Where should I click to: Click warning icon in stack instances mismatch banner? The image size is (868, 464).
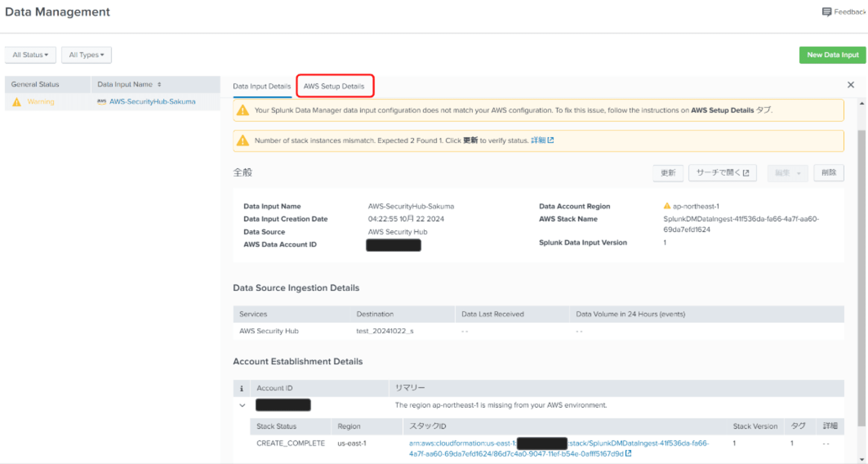[x=243, y=141]
